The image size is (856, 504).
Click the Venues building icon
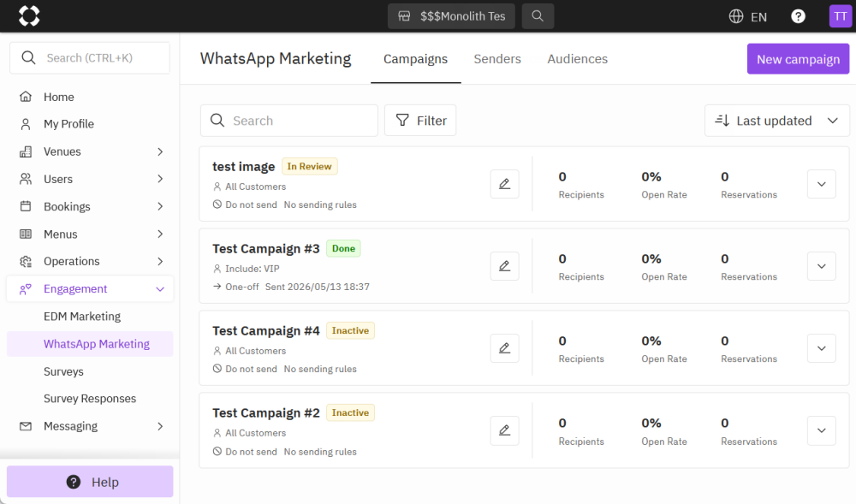(26, 151)
